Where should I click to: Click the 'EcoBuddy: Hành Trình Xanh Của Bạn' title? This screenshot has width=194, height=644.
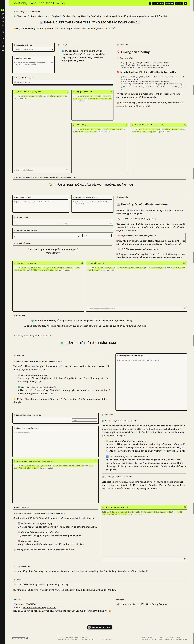tap(38, 3)
